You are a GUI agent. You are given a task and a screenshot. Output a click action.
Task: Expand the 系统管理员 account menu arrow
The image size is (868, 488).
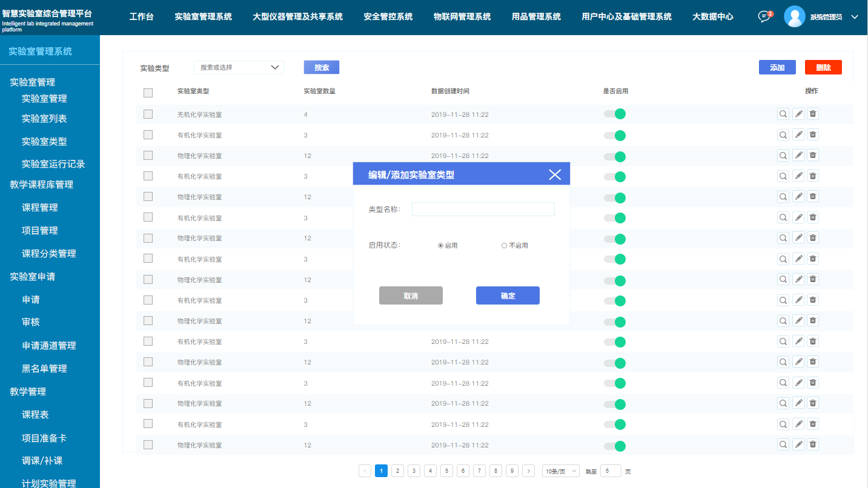[x=855, y=17]
